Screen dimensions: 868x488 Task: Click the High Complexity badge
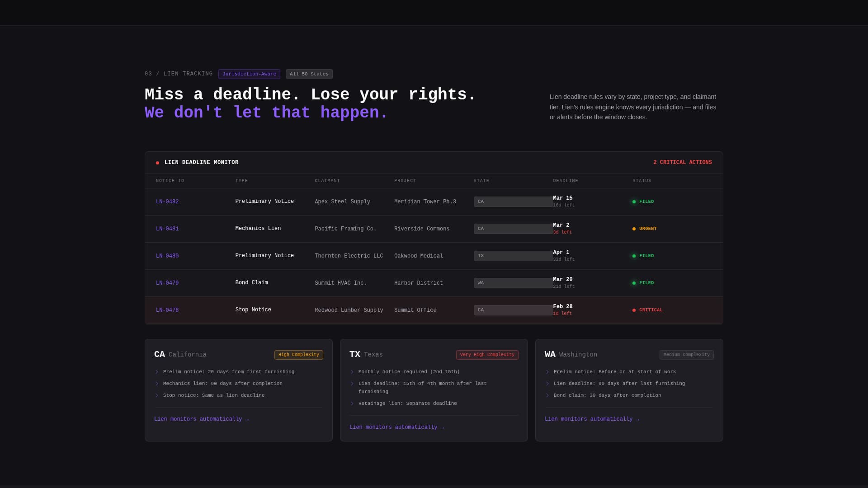tap(299, 355)
